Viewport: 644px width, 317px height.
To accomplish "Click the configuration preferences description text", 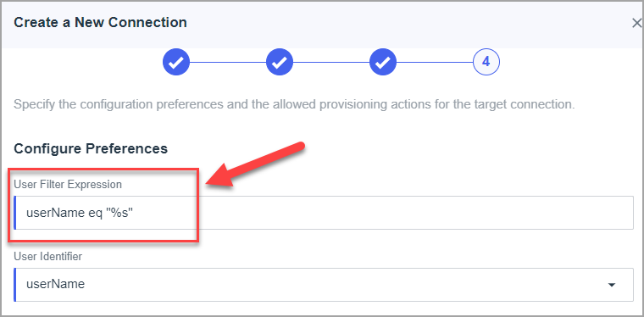I will tap(294, 104).
